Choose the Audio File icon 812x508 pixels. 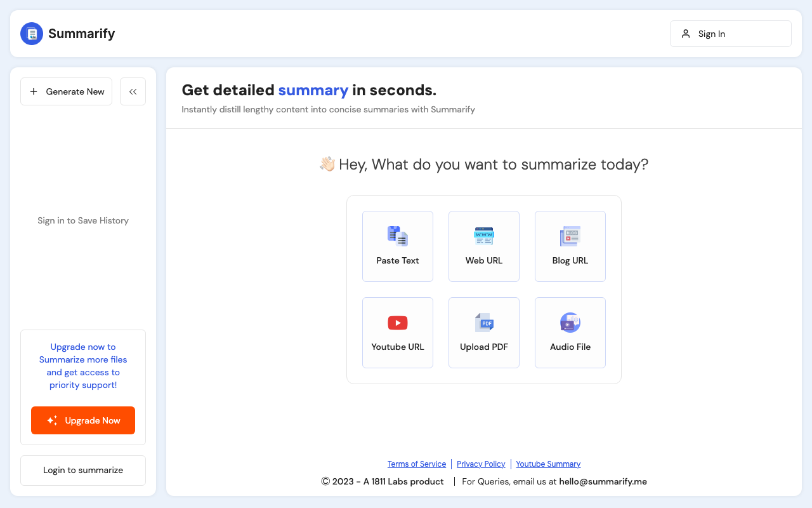pos(570,323)
